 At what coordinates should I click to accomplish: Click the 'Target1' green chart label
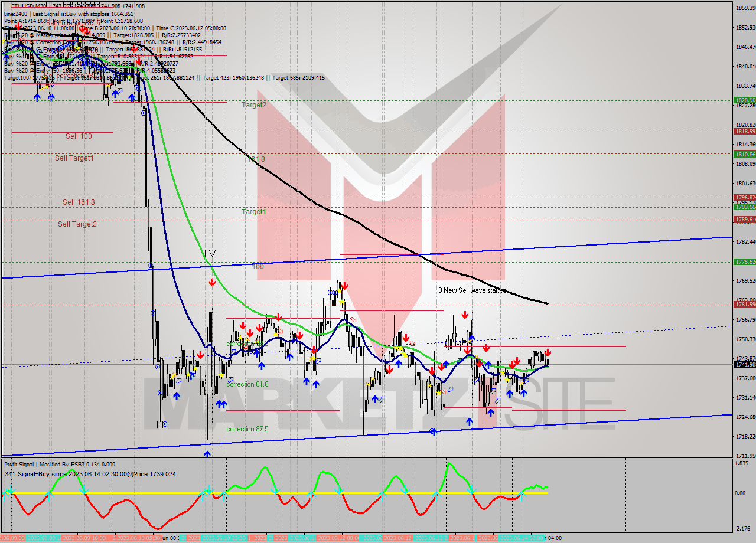pos(254,211)
